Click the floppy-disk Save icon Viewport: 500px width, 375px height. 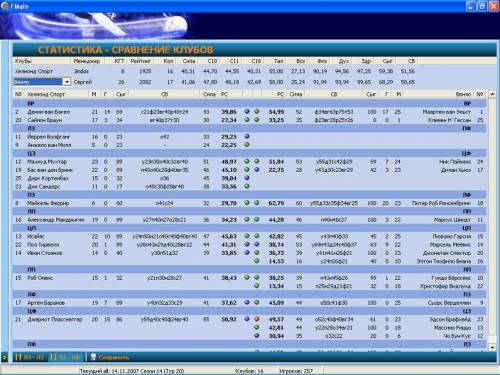pos(93,357)
